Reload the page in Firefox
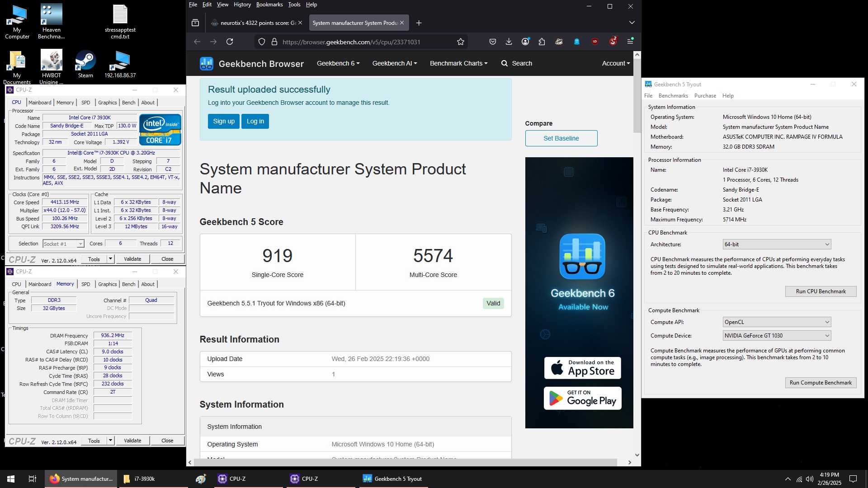868x488 pixels. [230, 42]
